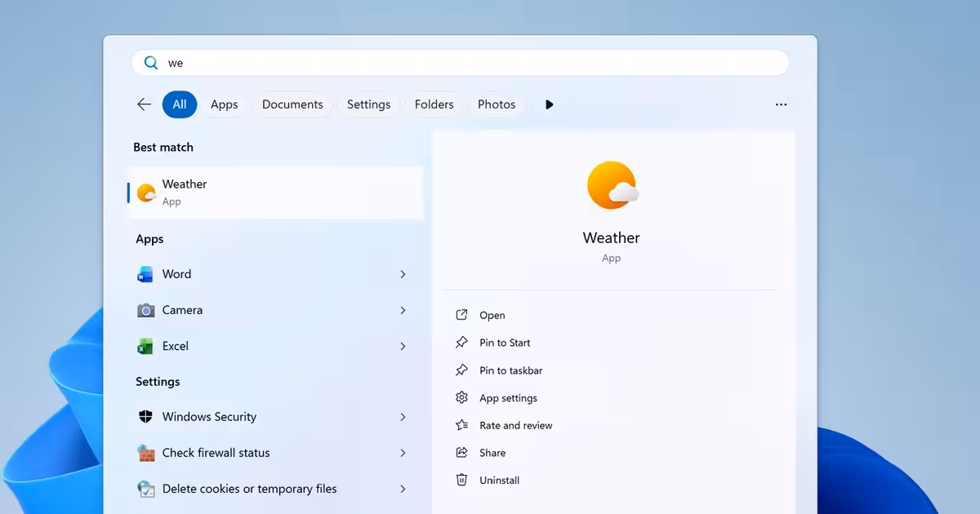Click the Rate and review star icon

coord(461,425)
